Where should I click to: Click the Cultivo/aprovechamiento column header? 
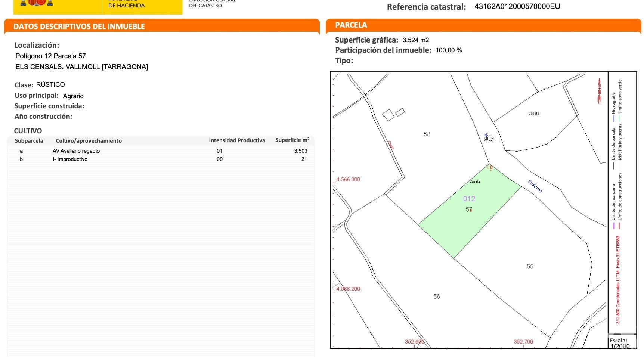coord(89,141)
